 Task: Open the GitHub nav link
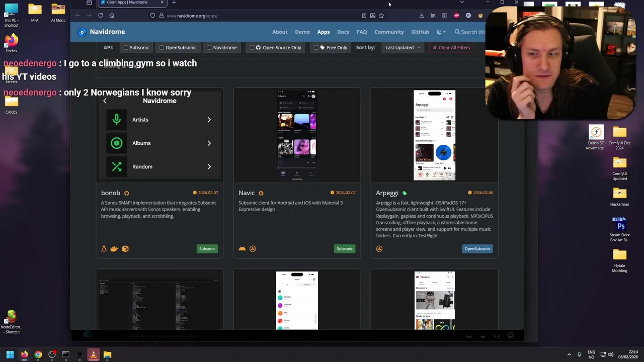[x=420, y=32]
